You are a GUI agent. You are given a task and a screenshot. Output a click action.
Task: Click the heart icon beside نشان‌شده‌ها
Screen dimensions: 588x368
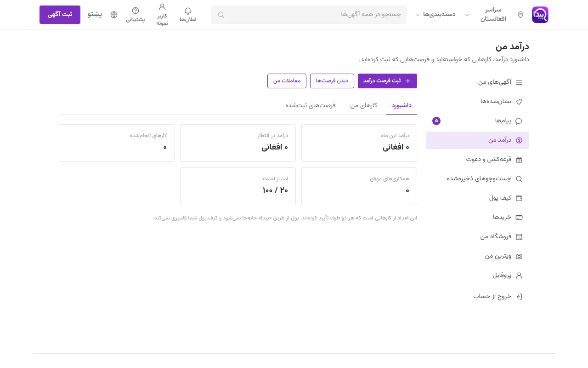tap(519, 102)
